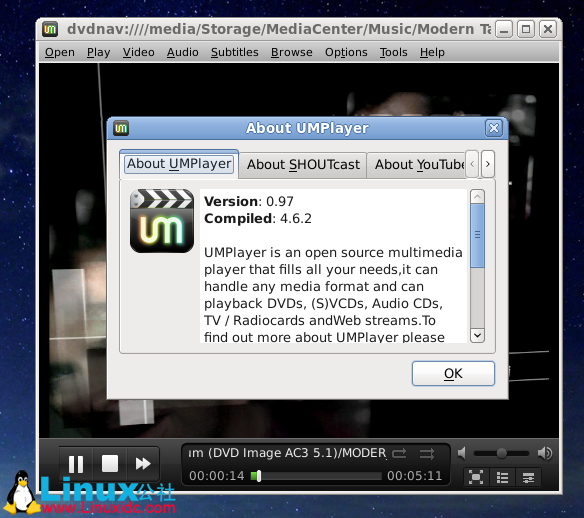This screenshot has width=584, height=518.
Task: Select the About UMPlayer tab
Action: tap(179, 164)
